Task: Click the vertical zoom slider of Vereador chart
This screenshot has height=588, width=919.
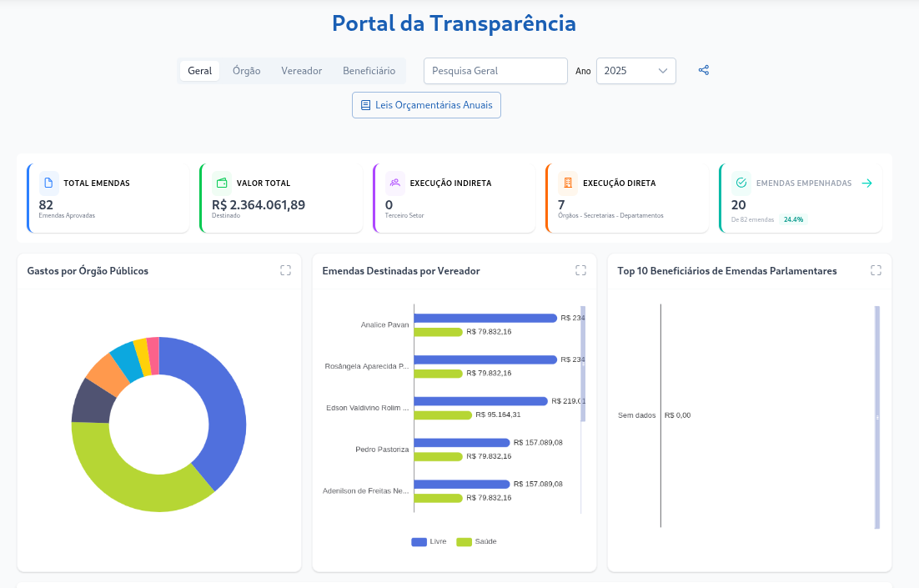Action: coord(583,364)
